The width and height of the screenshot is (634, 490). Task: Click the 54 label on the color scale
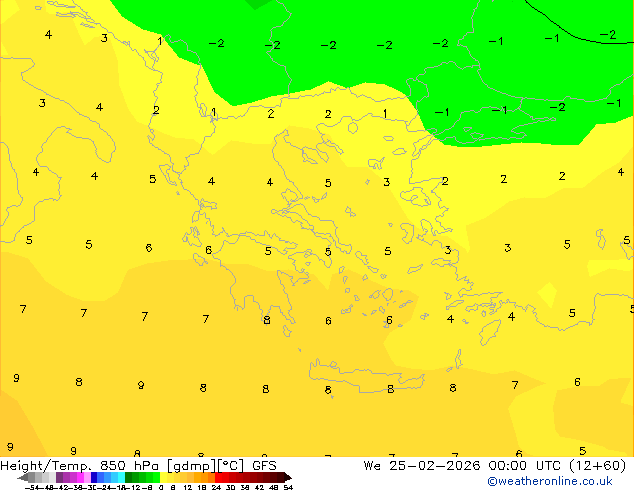pos(288,487)
